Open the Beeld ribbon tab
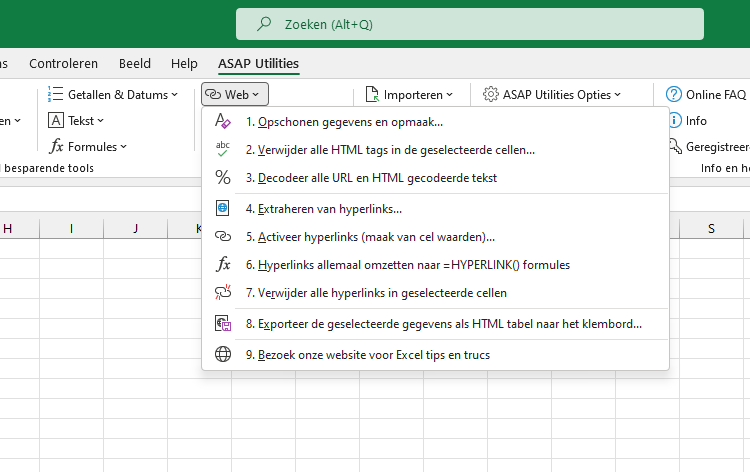Screen dimensions: 750x472 click(134, 63)
